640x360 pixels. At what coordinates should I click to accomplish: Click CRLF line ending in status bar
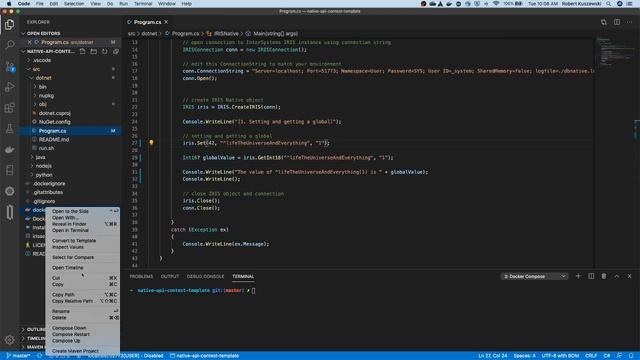tap(591, 356)
